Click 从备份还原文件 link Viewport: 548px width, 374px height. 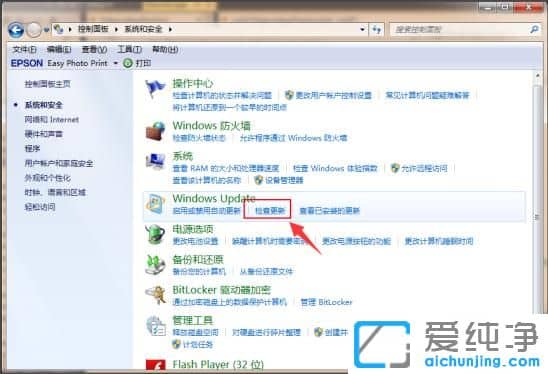click(x=266, y=272)
